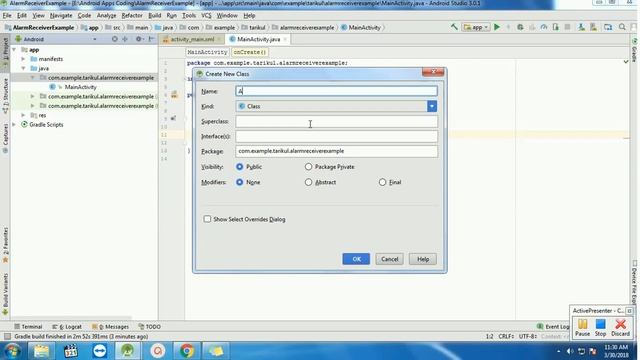Viewport: 640px width, 360px height.
Task: Discard ActivePresenter recording
Action: click(x=620, y=327)
